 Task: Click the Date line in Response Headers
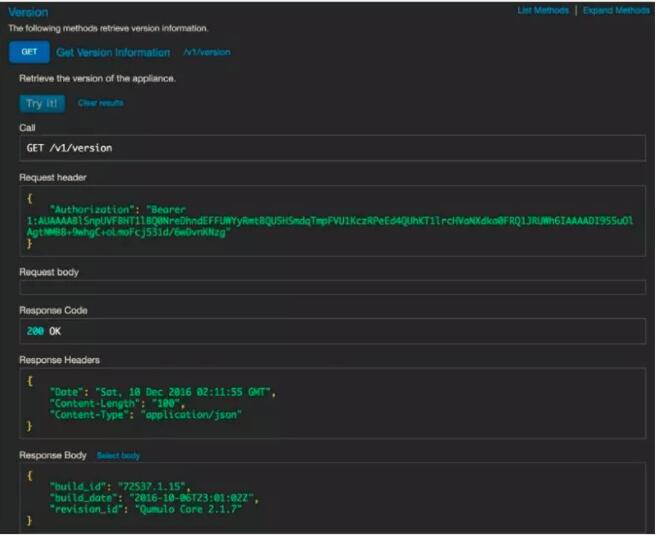tap(162, 391)
